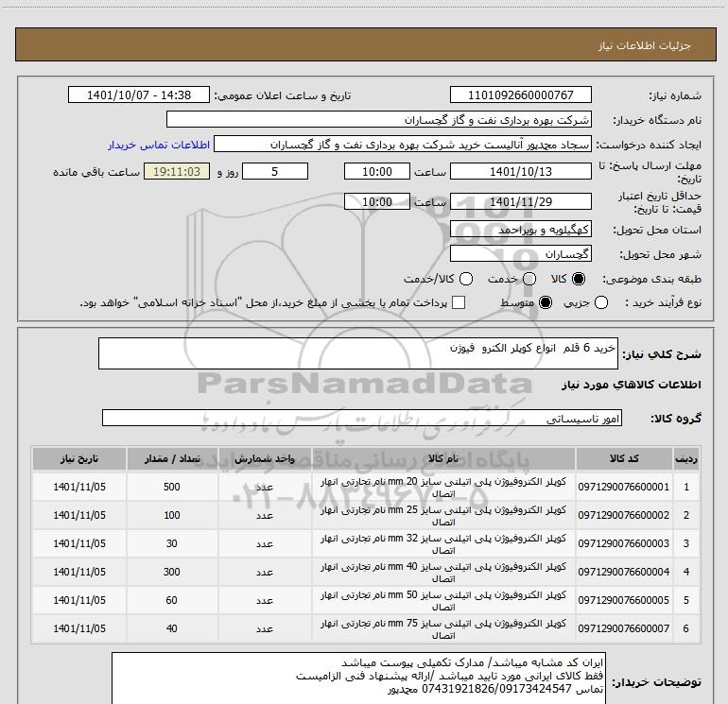The height and width of the screenshot is (704, 728).
Task: Select the خدمت radio button
Action: tap(529, 279)
